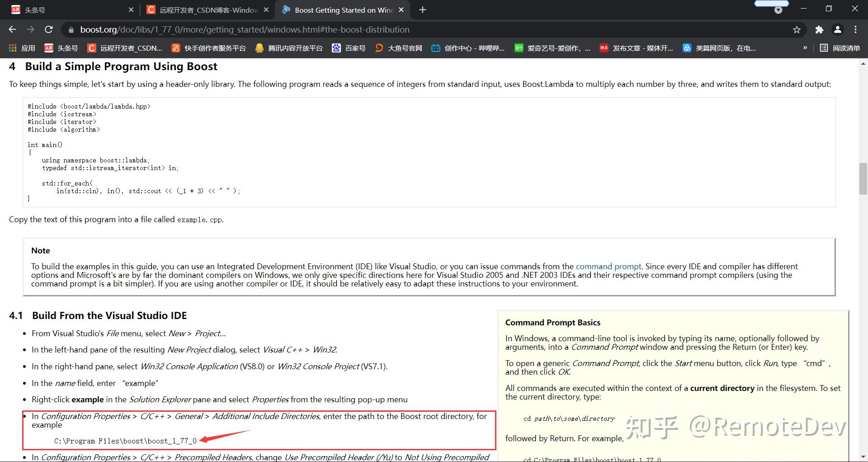Open the 大鱼号官网 bookmark
This screenshot has width=868, height=462.
[398, 48]
